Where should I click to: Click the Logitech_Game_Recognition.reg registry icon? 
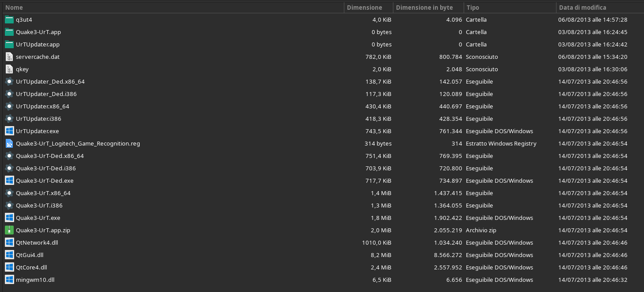point(9,143)
